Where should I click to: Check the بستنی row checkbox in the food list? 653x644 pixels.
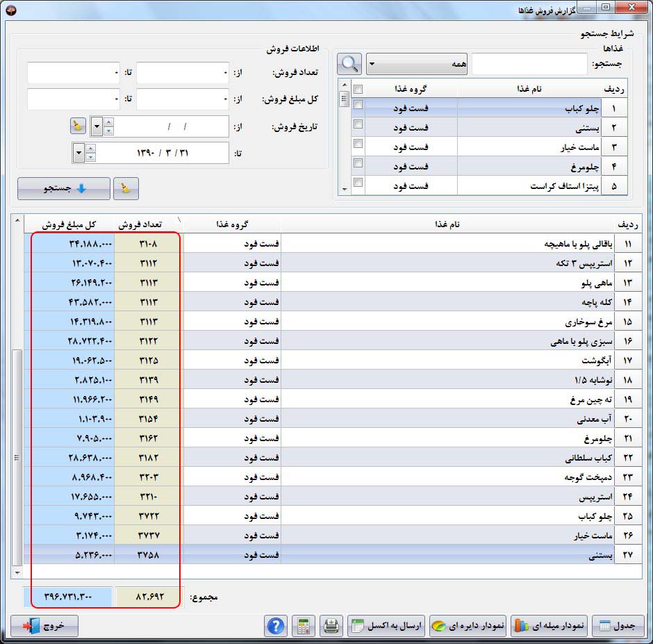tap(358, 124)
